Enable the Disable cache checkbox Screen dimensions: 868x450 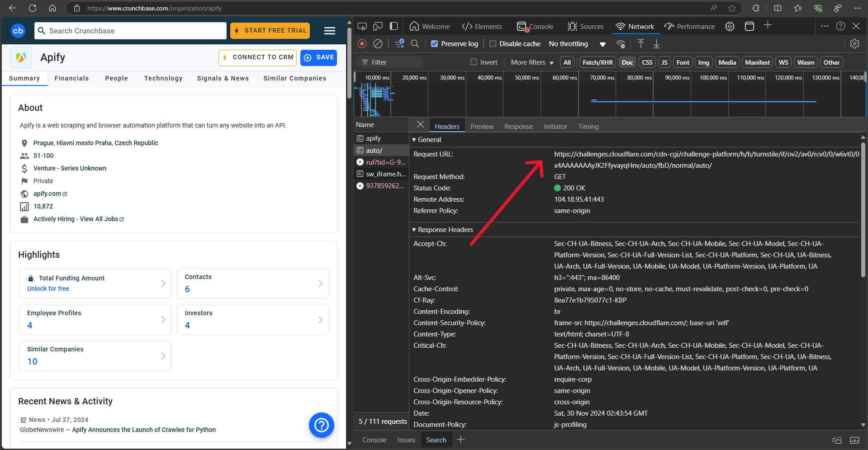click(493, 44)
